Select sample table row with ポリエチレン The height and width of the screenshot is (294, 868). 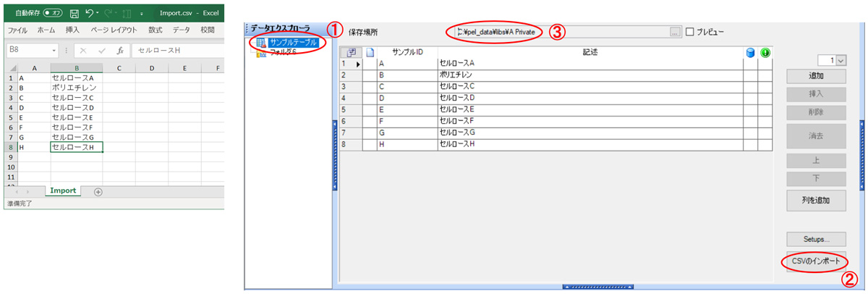pos(556,75)
